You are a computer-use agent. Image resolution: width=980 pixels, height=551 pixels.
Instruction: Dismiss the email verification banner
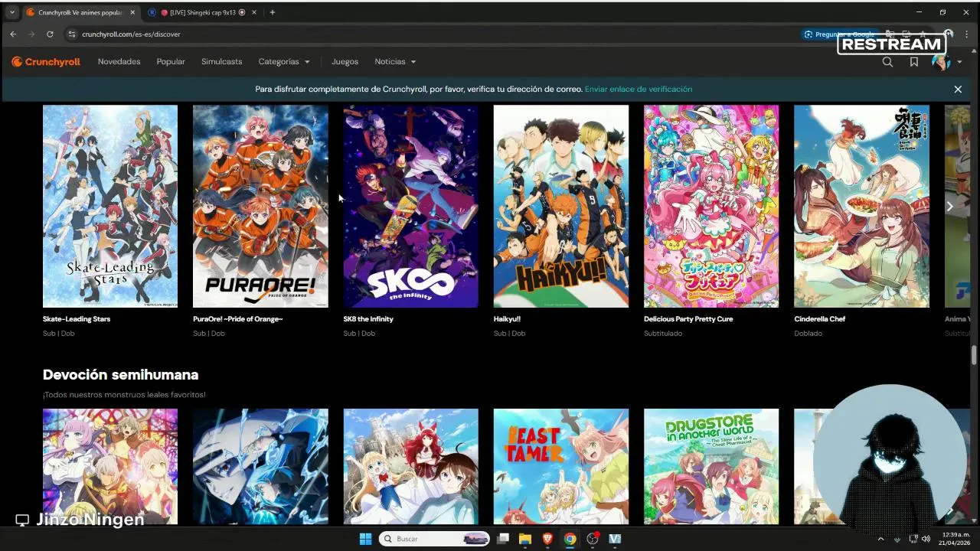[958, 89]
